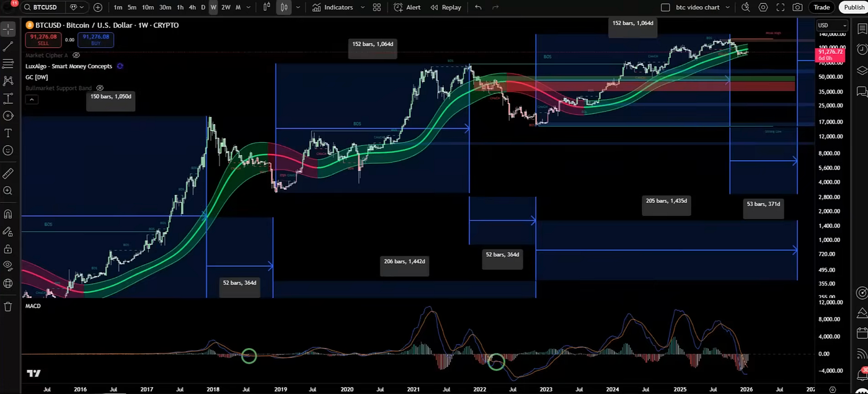Open the chats panel icon
The height and width of the screenshot is (394, 868).
pyautogui.click(x=861, y=92)
